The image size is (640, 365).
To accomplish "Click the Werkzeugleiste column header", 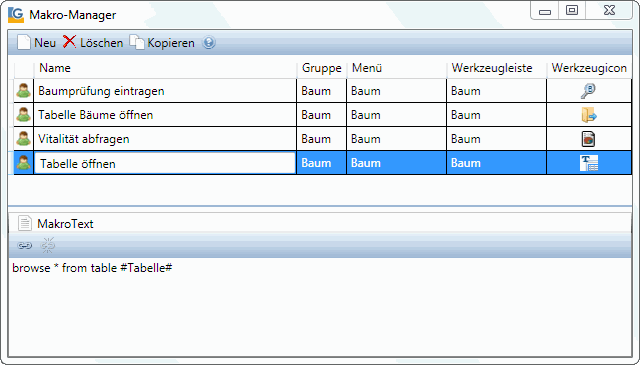I will tap(492, 68).
